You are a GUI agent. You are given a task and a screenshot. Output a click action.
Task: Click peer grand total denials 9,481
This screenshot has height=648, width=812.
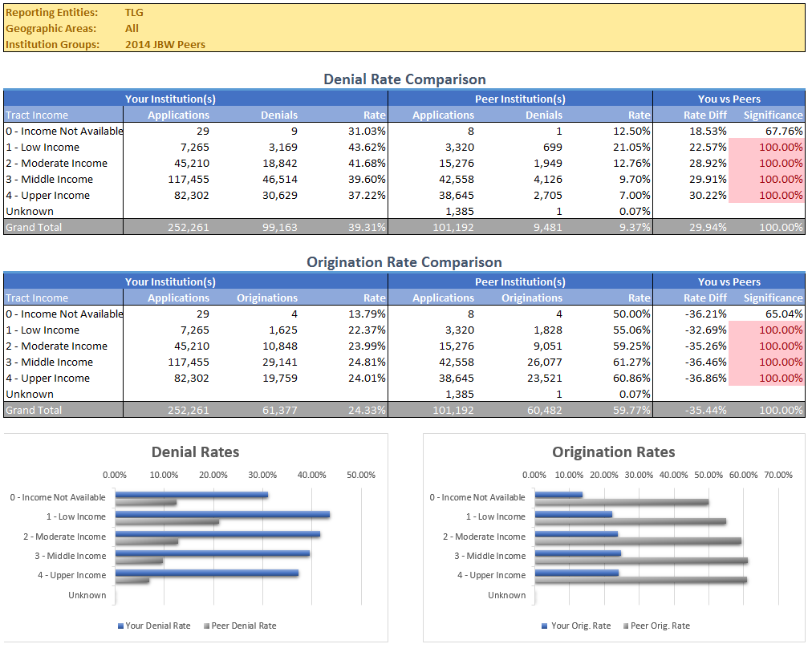point(548,227)
